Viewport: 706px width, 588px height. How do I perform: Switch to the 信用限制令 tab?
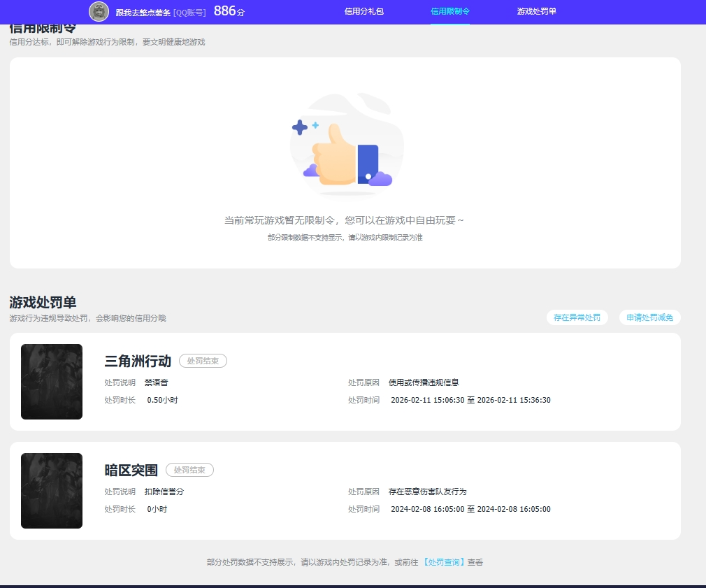pos(449,11)
